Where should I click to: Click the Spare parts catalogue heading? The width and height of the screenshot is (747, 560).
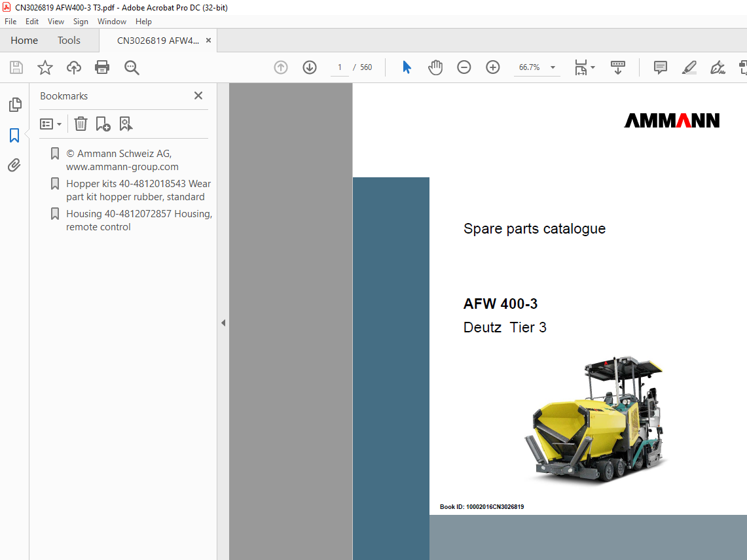[534, 228]
